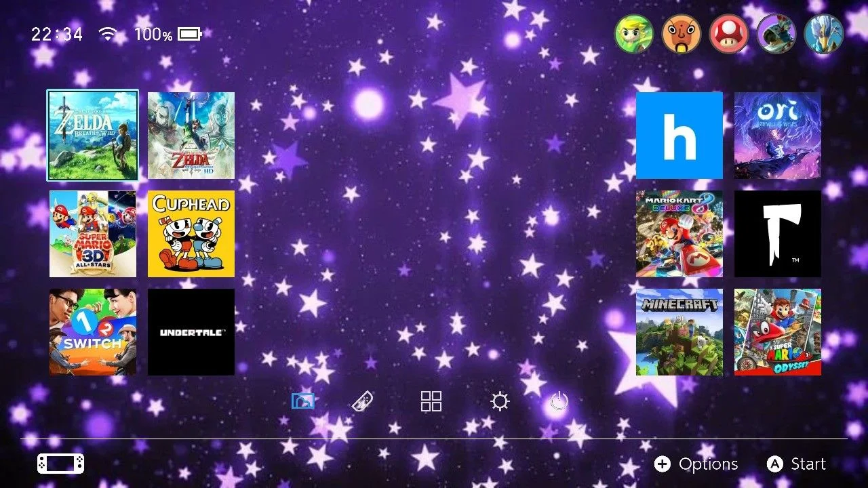
Task: Open the blue 'h' app tile
Action: 679,136
